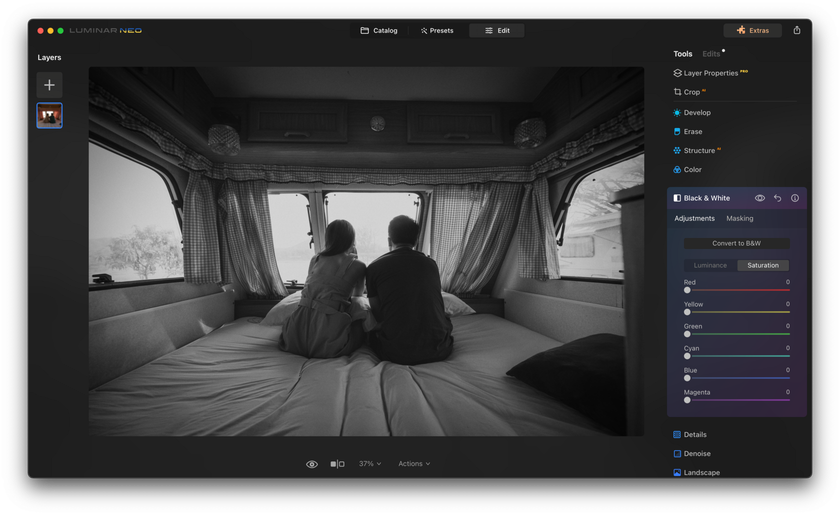840x515 pixels.
Task: Toggle original preview eye below image
Action: (312, 464)
